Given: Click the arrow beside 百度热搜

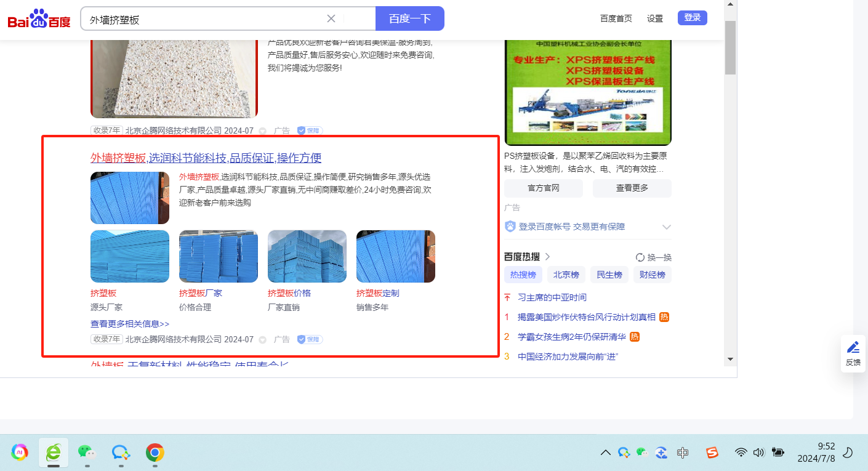Looking at the screenshot, I should click(x=548, y=257).
